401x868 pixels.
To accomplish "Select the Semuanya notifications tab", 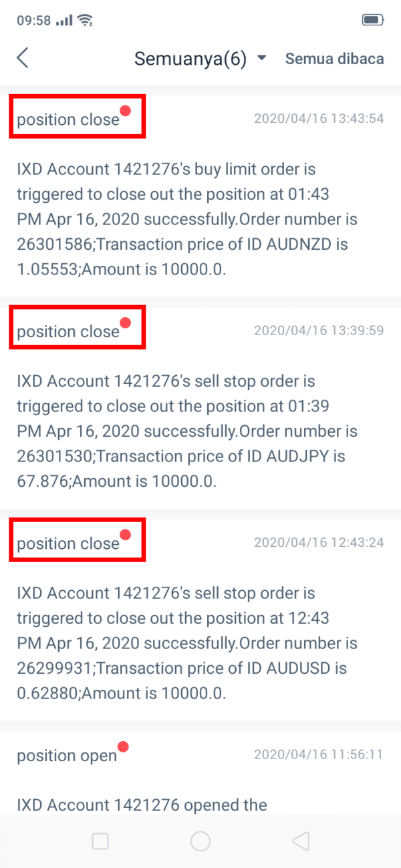I will tap(192, 58).
